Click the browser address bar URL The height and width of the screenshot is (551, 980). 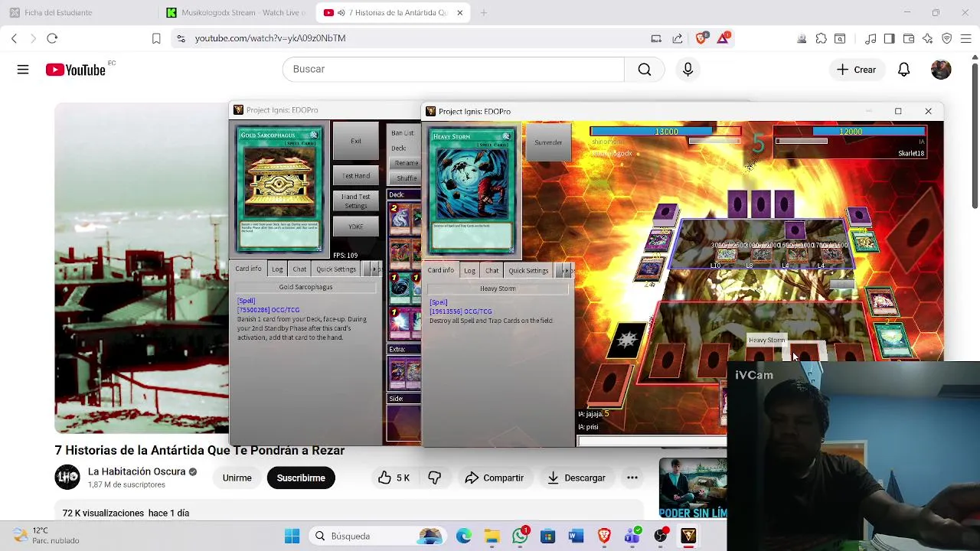tap(270, 38)
